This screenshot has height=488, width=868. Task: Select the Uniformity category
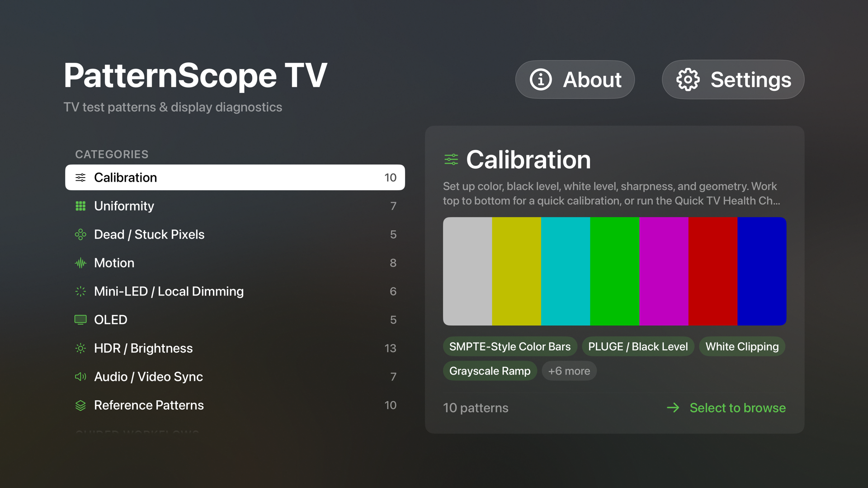(235, 206)
